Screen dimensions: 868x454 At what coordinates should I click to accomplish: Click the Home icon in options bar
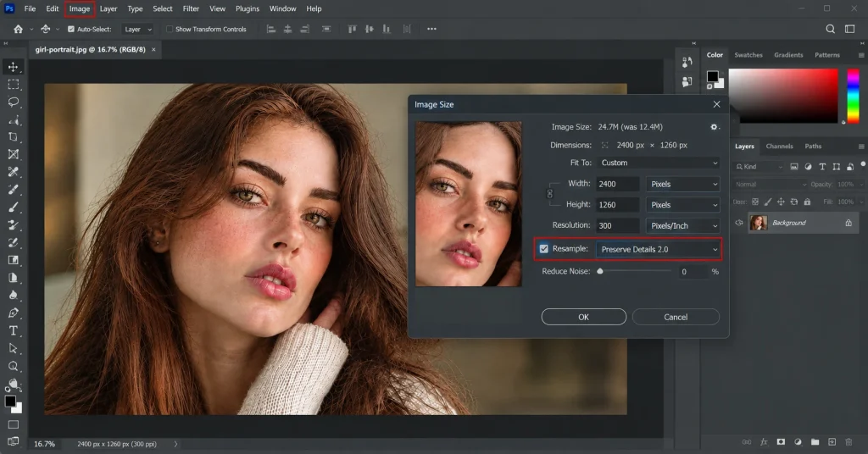[x=19, y=29]
